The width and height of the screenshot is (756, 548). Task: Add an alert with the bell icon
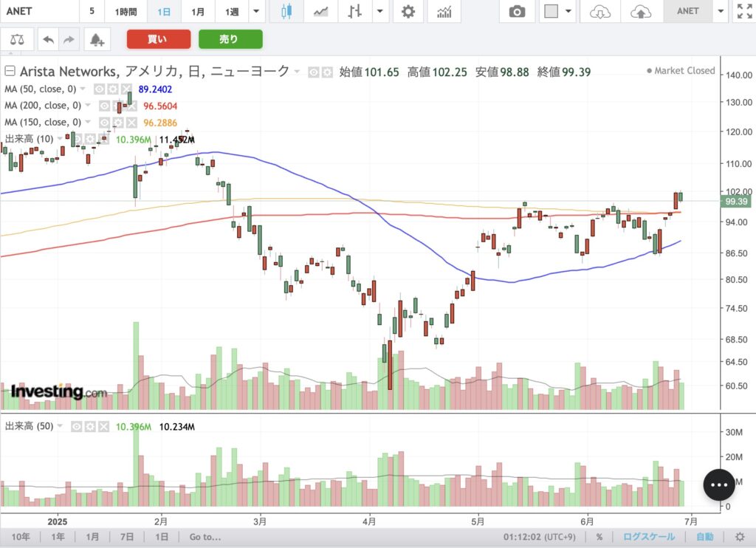coord(97,40)
